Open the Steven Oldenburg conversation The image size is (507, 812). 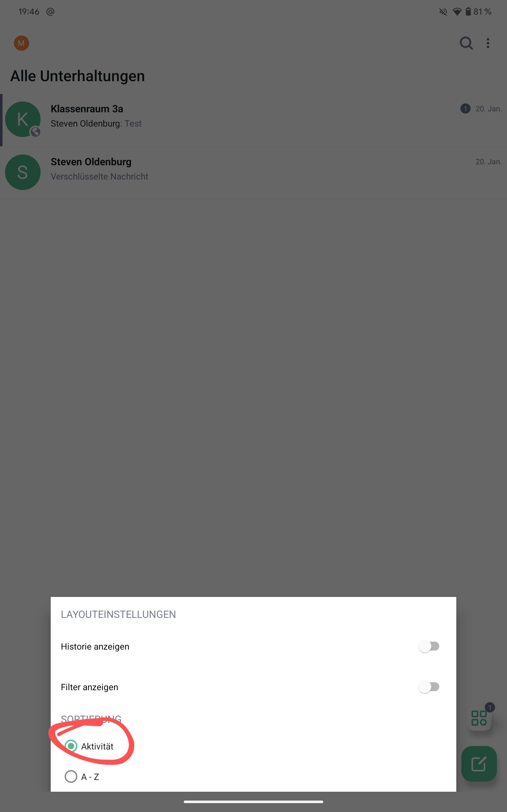[x=253, y=173]
